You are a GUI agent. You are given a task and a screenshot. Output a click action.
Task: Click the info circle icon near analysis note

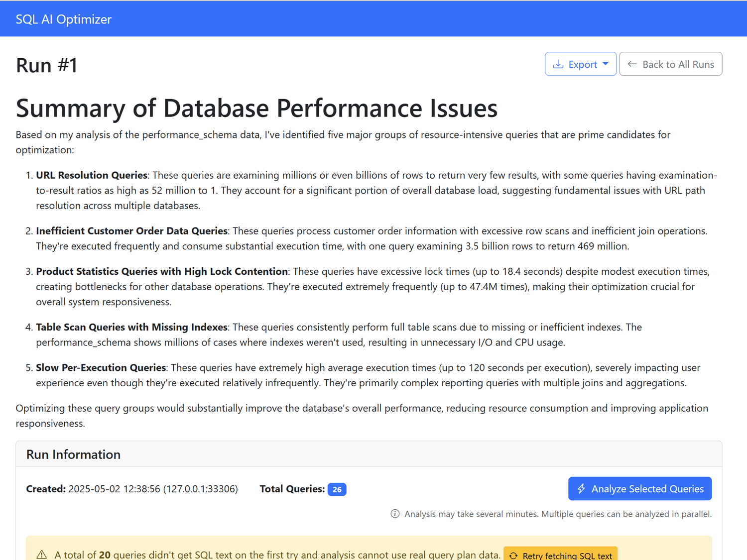pos(395,514)
